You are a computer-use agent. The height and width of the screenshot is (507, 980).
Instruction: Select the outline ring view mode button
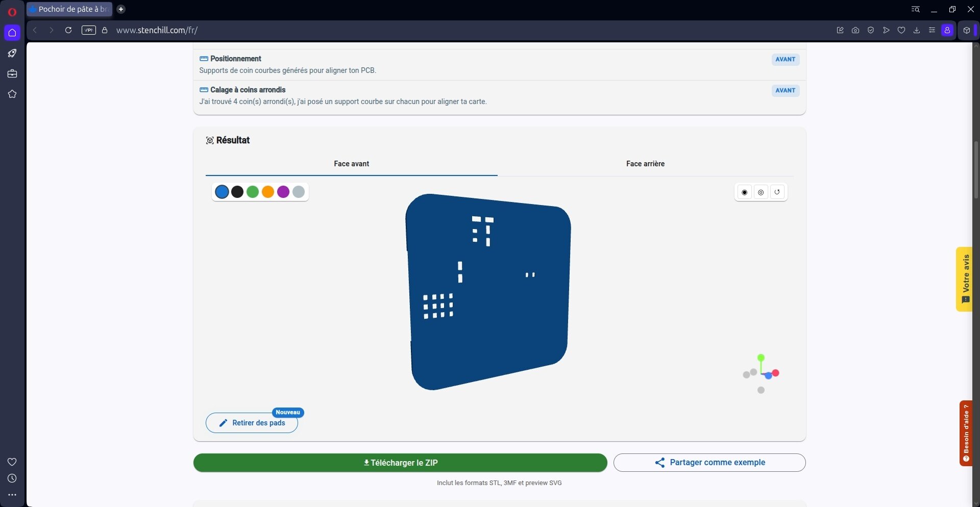coord(761,192)
